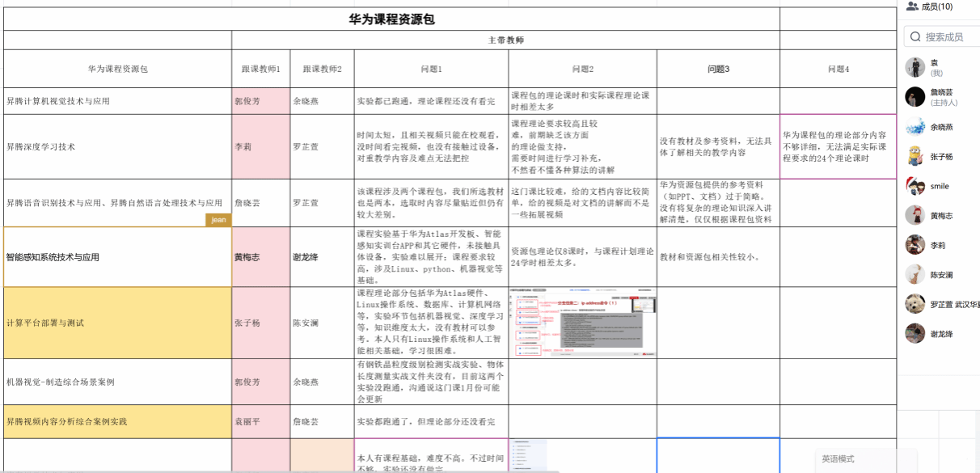
Task: Open the embedded screenshot in 计算平台部署与测试 row
Action: (582, 322)
